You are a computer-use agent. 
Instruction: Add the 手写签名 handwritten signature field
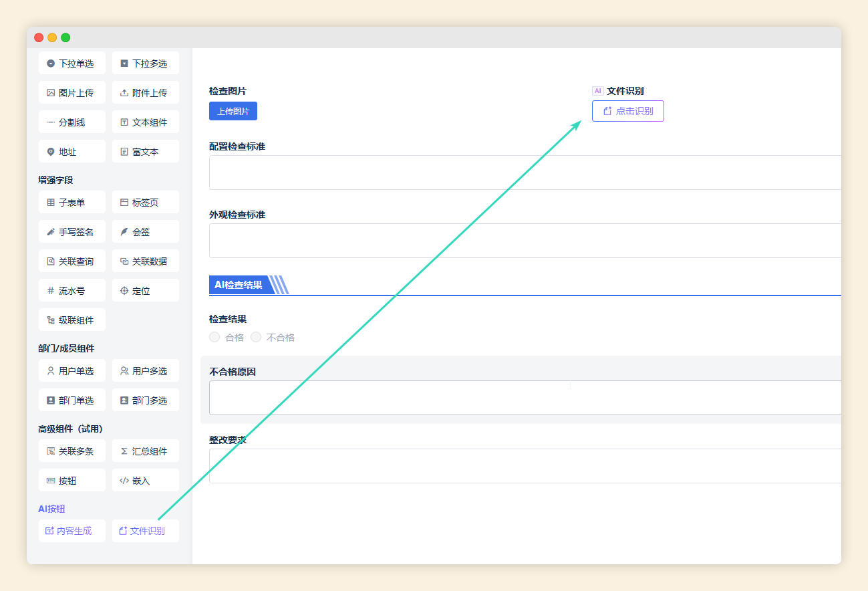click(x=72, y=232)
